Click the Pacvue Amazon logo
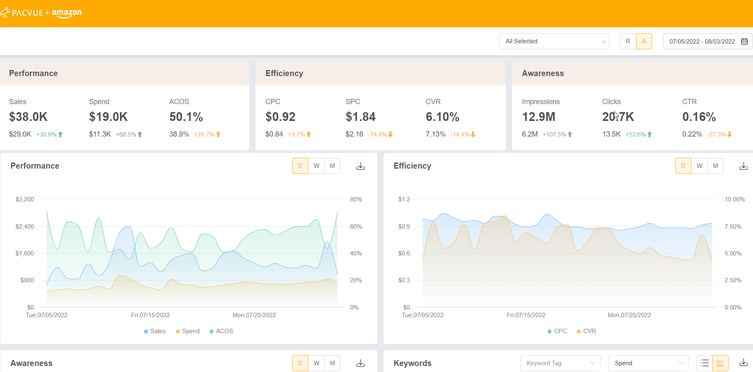 (41, 13)
